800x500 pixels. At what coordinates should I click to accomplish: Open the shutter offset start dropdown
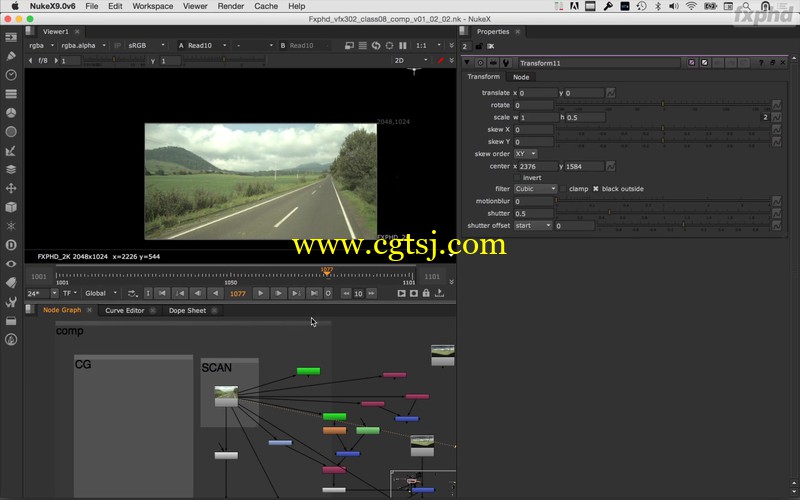point(533,226)
